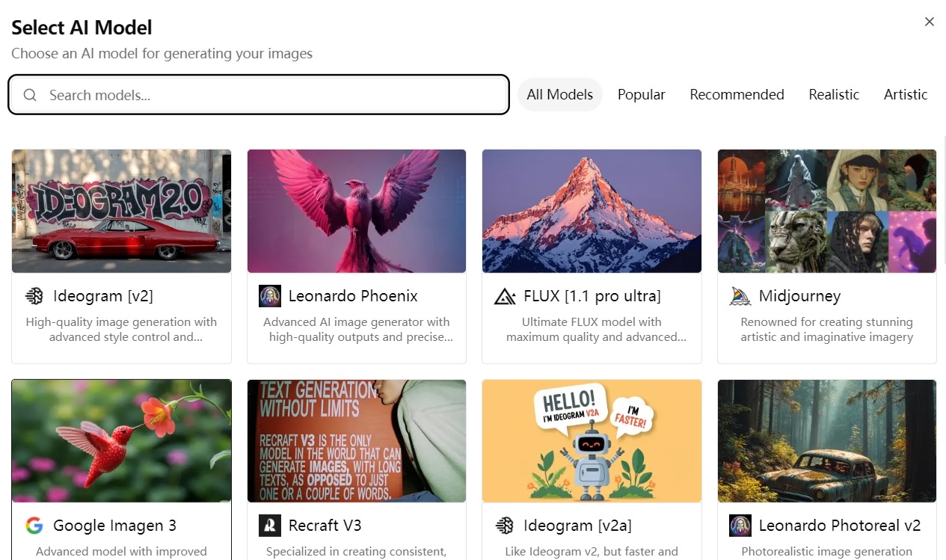Click the Google logo beside Imagen 3
Viewport: 946px width, 560px height.
[34, 526]
